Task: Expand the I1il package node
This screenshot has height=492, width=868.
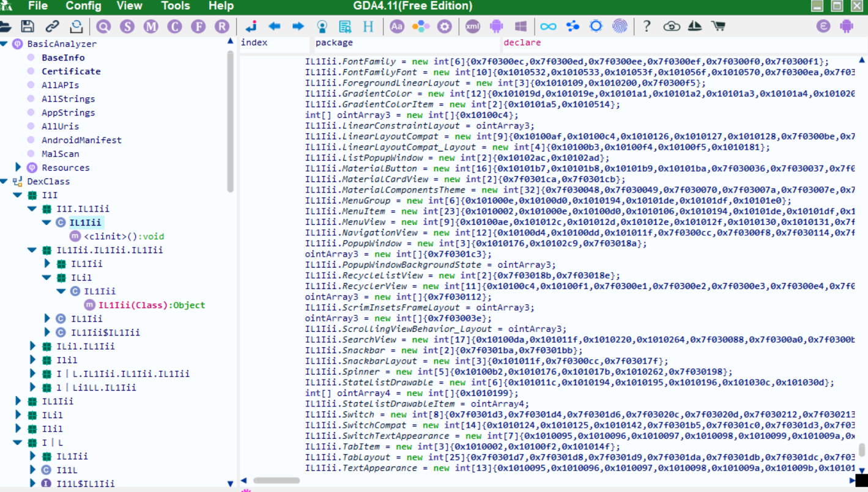Action: [x=33, y=360]
